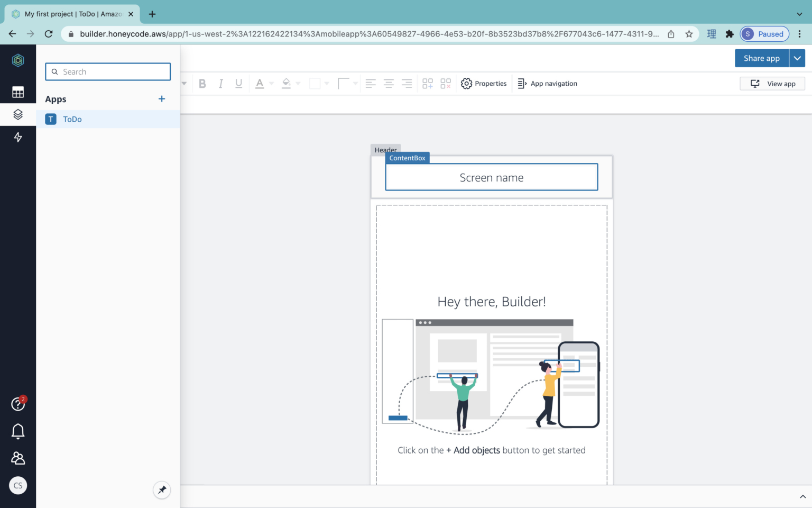
Task: Open the fill color dropdown
Action: pyautogui.click(x=298, y=83)
